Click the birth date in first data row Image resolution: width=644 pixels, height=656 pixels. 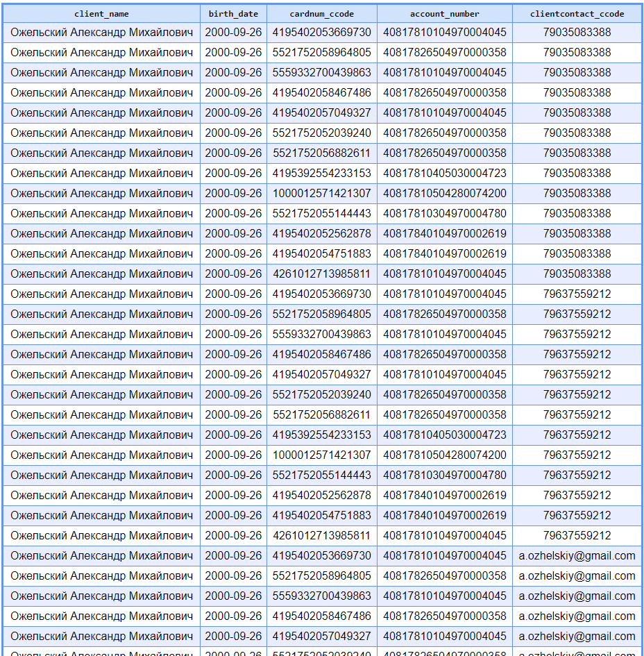click(233, 32)
